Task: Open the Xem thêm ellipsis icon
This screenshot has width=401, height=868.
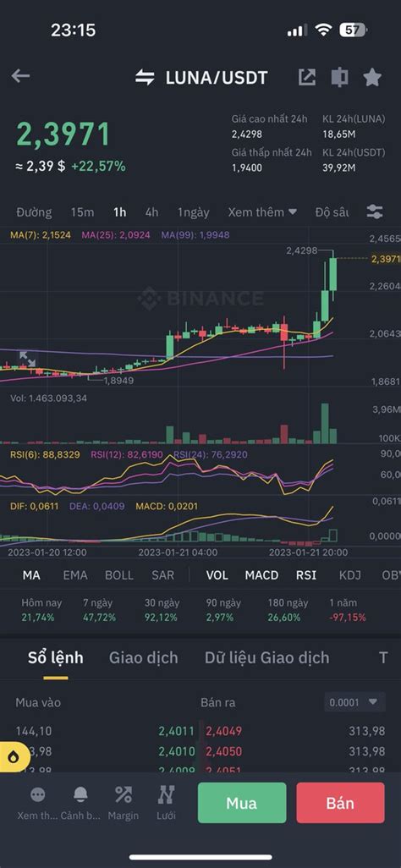Action: [38, 795]
